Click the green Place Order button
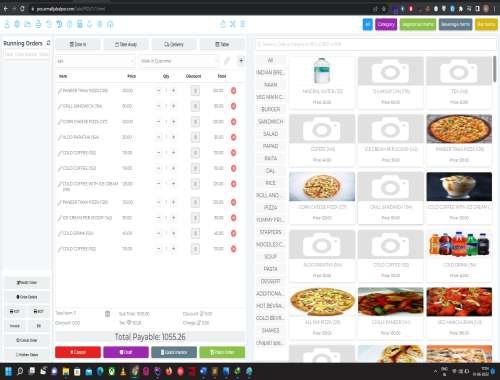The height and width of the screenshot is (380, 500). coord(222,352)
